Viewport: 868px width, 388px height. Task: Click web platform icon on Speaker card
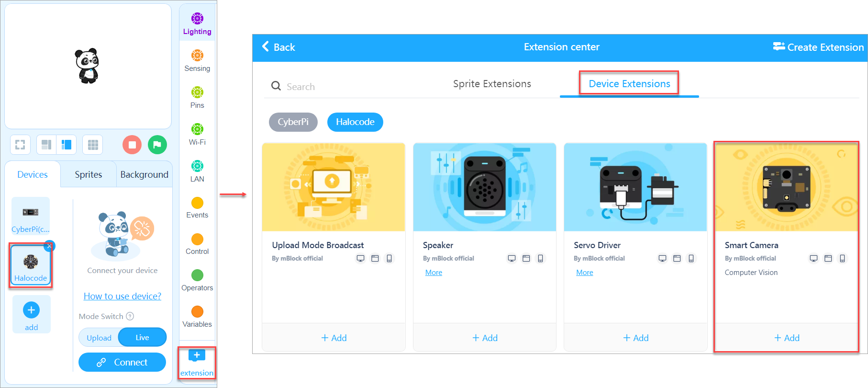tap(526, 259)
